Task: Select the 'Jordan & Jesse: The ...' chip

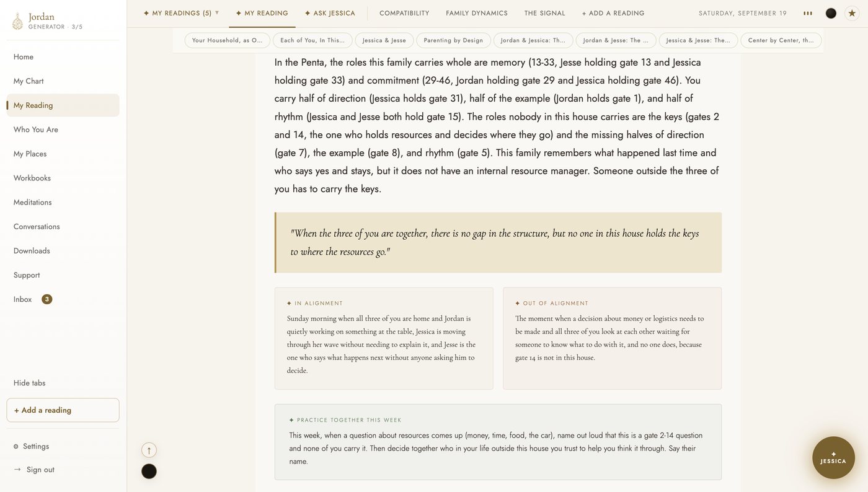Action: point(616,40)
